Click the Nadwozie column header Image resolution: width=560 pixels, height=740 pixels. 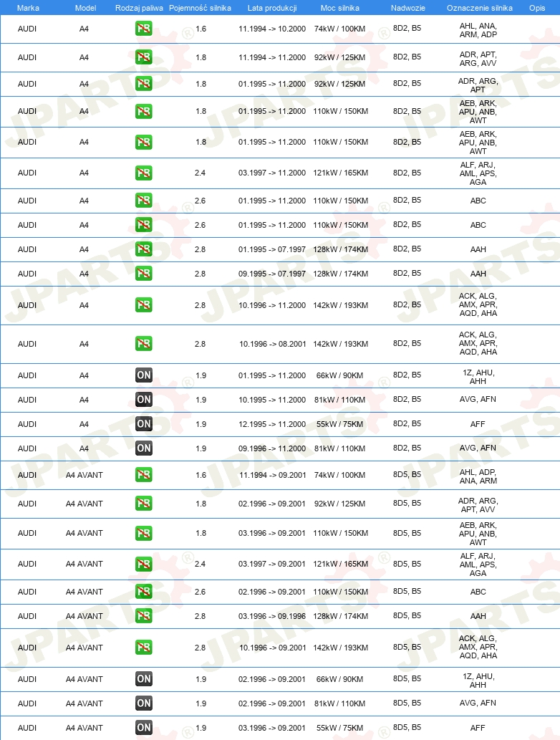coord(408,8)
